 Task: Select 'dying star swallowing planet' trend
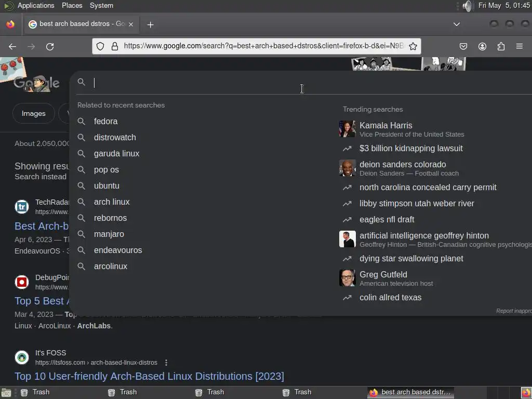tap(411, 259)
